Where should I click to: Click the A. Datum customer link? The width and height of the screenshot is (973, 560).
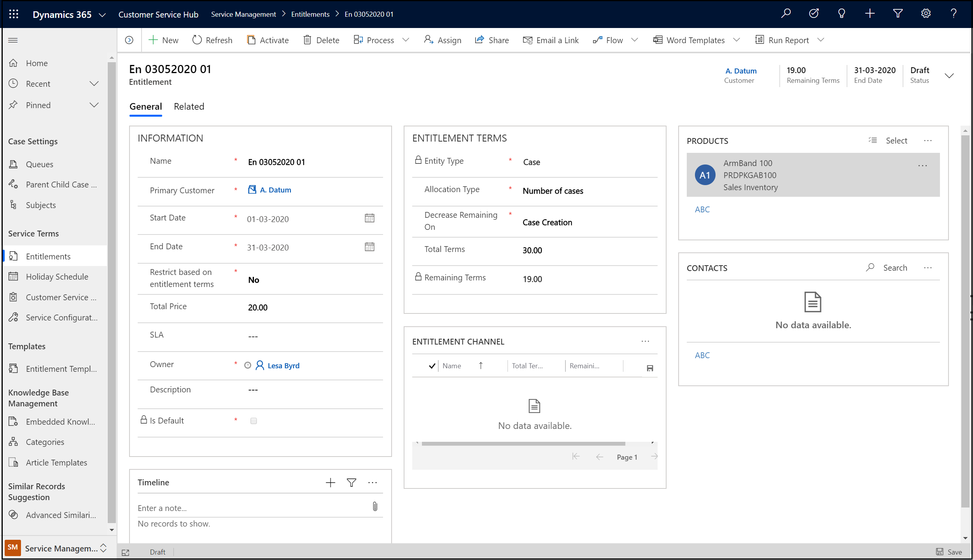pyautogui.click(x=275, y=190)
